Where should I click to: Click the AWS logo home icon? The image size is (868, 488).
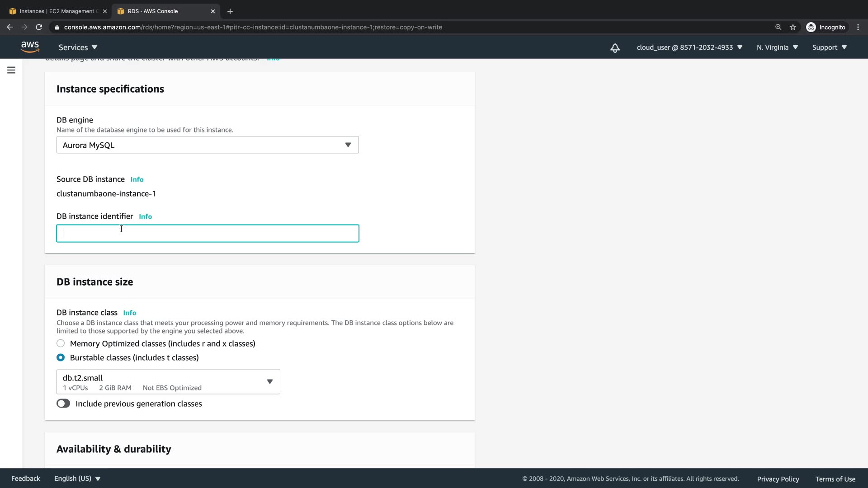tap(30, 47)
